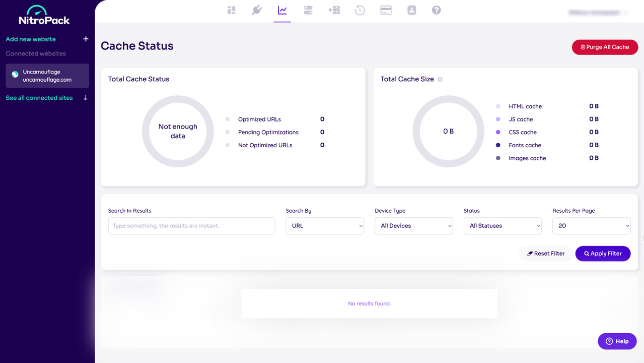
Task: Apply the current filter settings
Action: click(603, 253)
